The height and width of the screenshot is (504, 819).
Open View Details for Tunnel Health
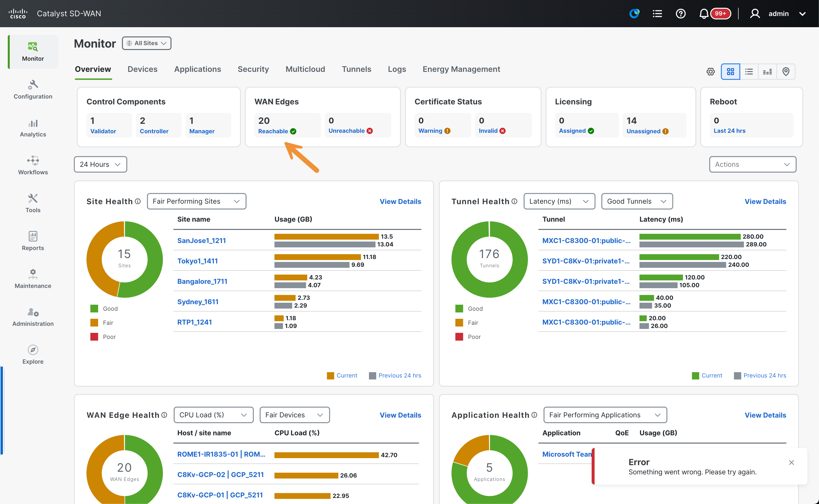(x=765, y=201)
